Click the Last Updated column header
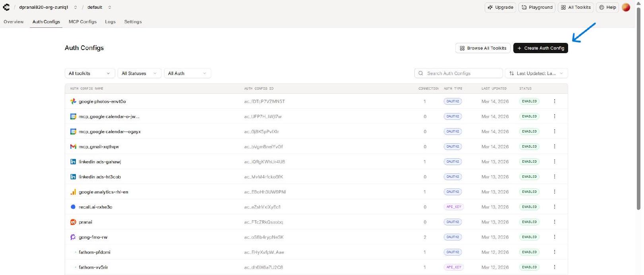The width and height of the screenshot is (644, 275). point(494,88)
